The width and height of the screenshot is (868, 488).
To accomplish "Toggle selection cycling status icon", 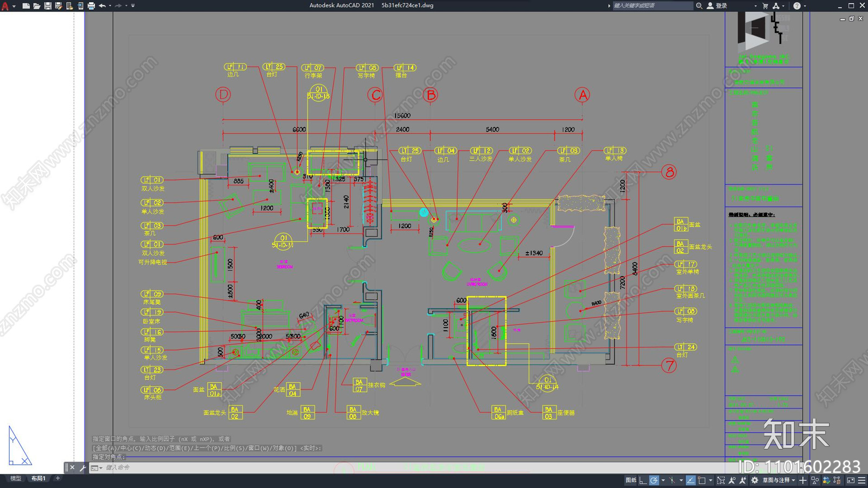I will [x=721, y=480].
